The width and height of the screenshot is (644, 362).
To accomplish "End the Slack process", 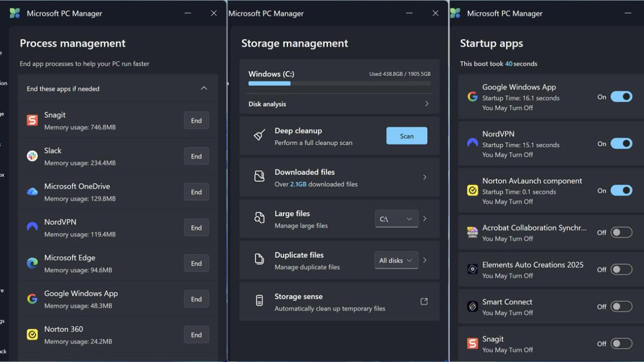I will pos(196,156).
